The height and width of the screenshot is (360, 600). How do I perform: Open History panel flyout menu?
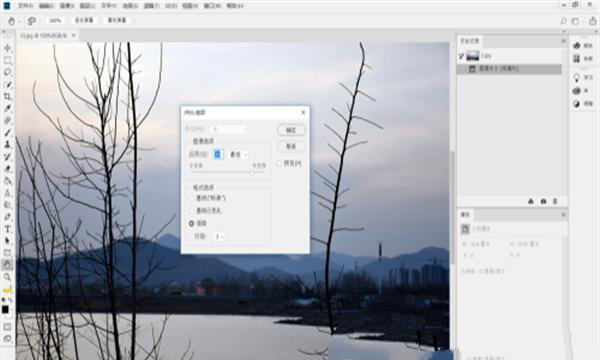pyautogui.click(x=563, y=41)
